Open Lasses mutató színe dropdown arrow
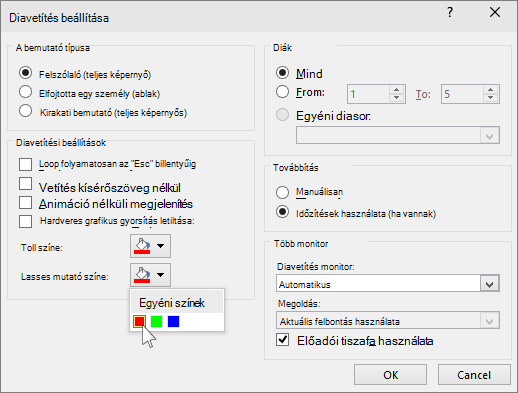The width and height of the screenshot is (518, 393). [x=161, y=275]
